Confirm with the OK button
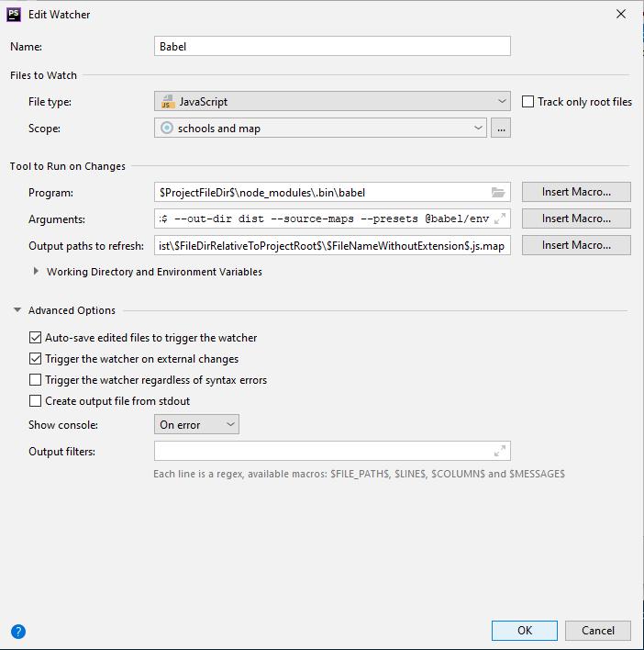The image size is (644, 650). (525, 631)
